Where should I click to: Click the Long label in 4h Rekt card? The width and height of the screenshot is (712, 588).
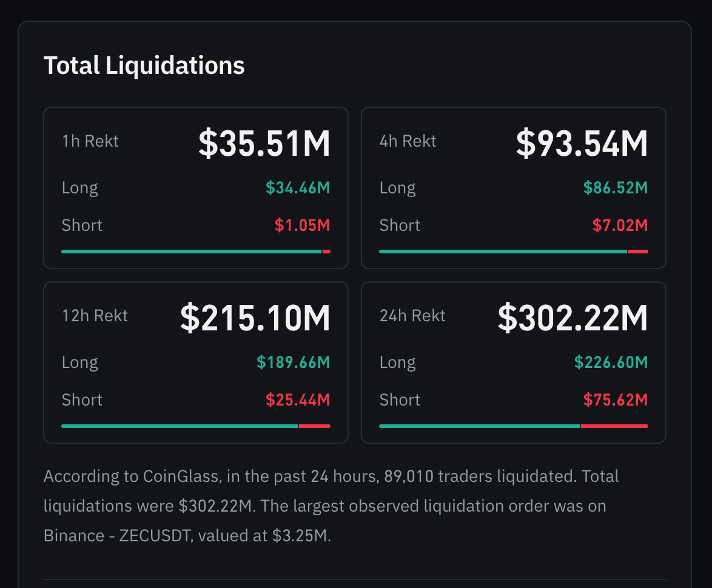(x=398, y=189)
